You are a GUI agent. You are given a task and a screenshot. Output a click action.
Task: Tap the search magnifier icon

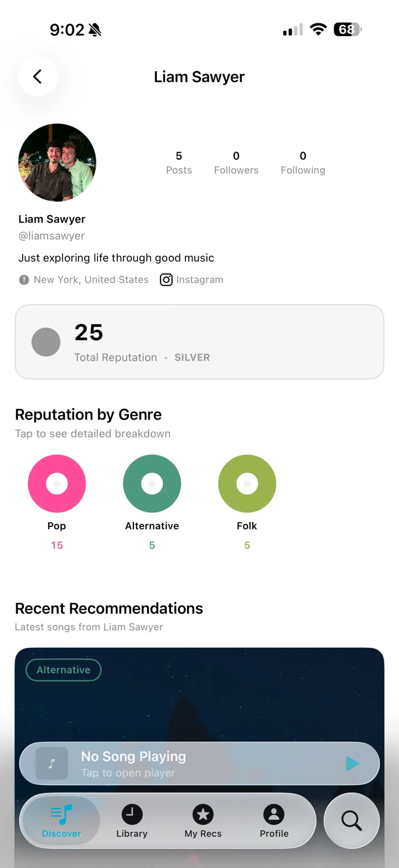coord(351,821)
